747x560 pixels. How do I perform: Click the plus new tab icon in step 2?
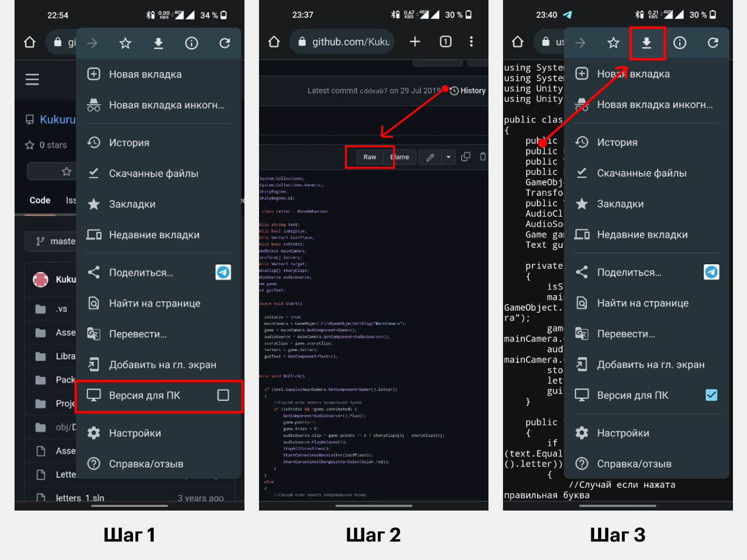(x=415, y=42)
